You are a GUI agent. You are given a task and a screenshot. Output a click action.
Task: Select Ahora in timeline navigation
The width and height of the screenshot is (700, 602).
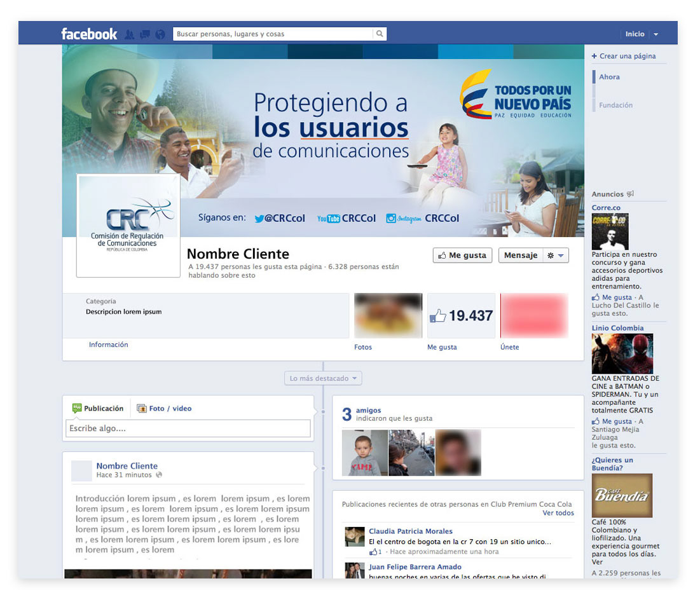point(609,77)
